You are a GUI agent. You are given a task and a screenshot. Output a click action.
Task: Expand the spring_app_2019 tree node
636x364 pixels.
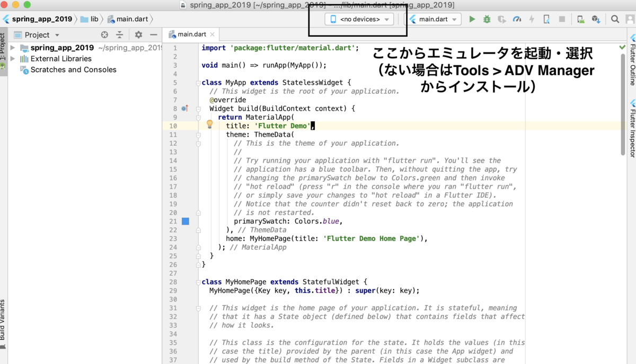tap(13, 48)
